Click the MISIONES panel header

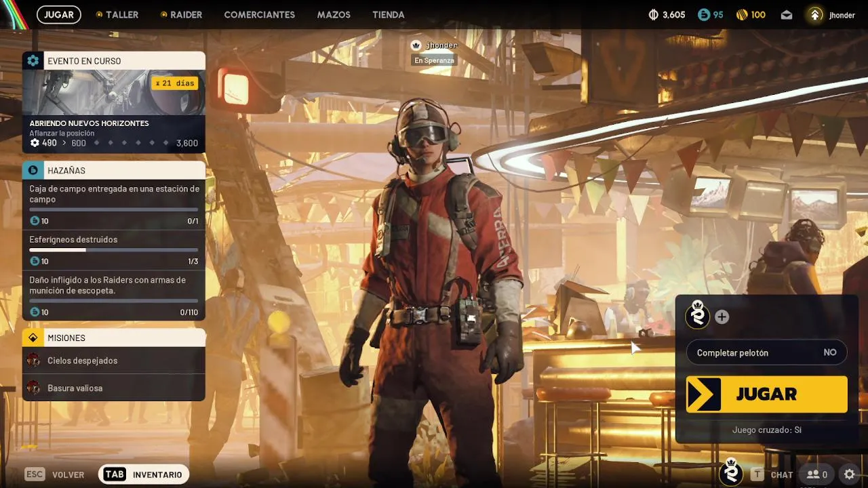tap(114, 338)
